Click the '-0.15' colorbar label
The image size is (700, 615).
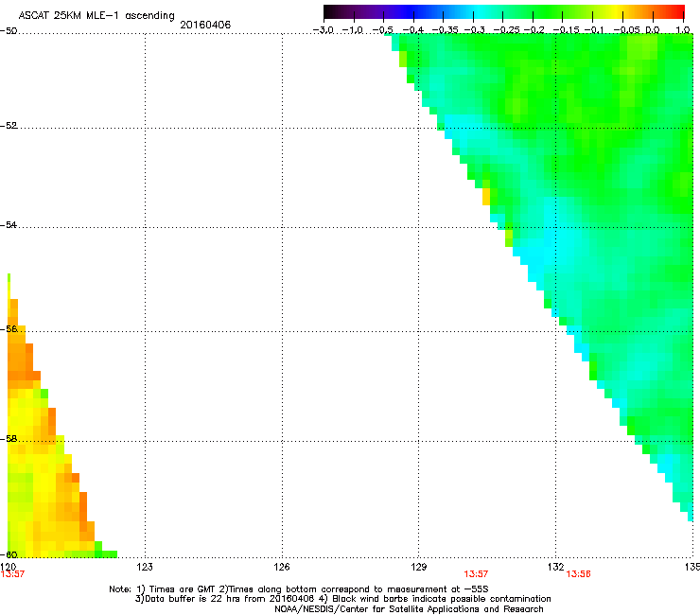pyautogui.click(x=566, y=30)
